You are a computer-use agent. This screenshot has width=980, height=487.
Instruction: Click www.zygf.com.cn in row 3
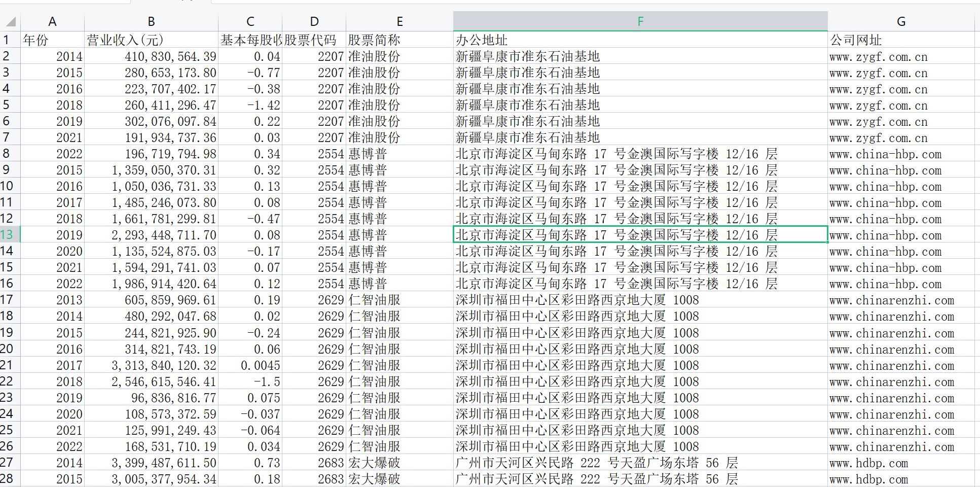pos(901,73)
